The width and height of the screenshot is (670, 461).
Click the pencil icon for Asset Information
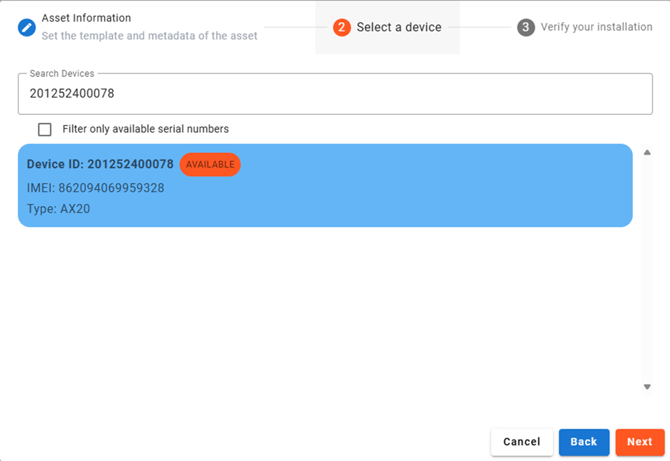(27, 27)
